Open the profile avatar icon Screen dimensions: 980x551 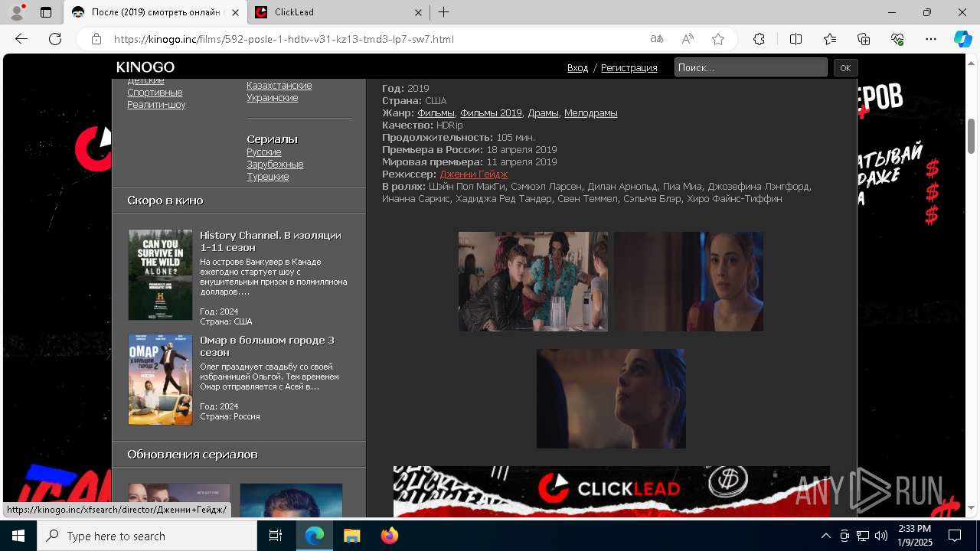click(17, 12)
